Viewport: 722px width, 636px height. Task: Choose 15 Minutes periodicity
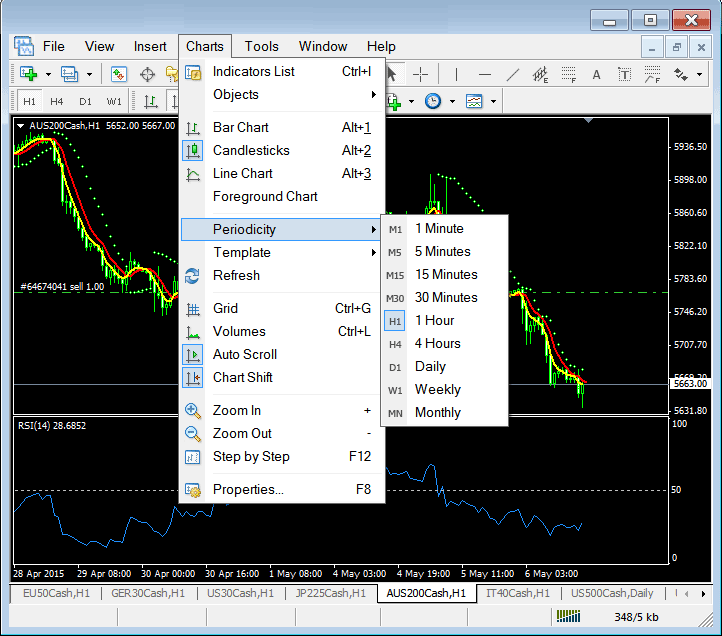tap(446, 275)
